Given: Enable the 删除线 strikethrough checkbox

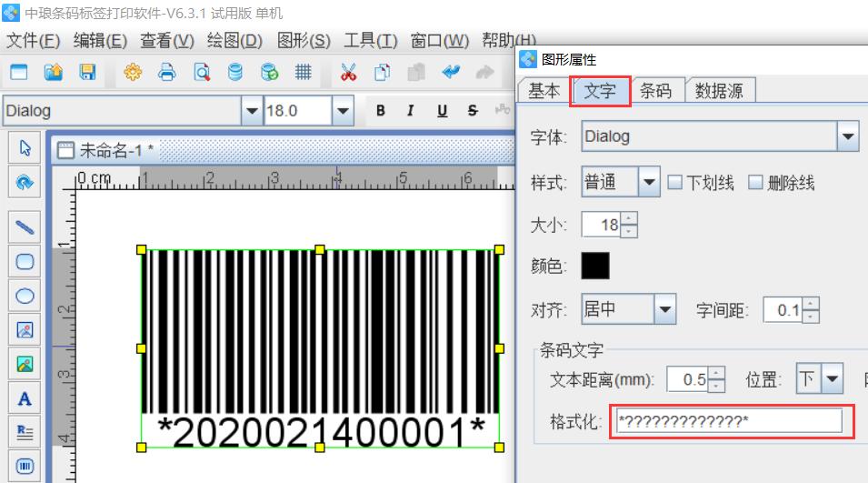Looking at the screenshot, I should (755, 182).
